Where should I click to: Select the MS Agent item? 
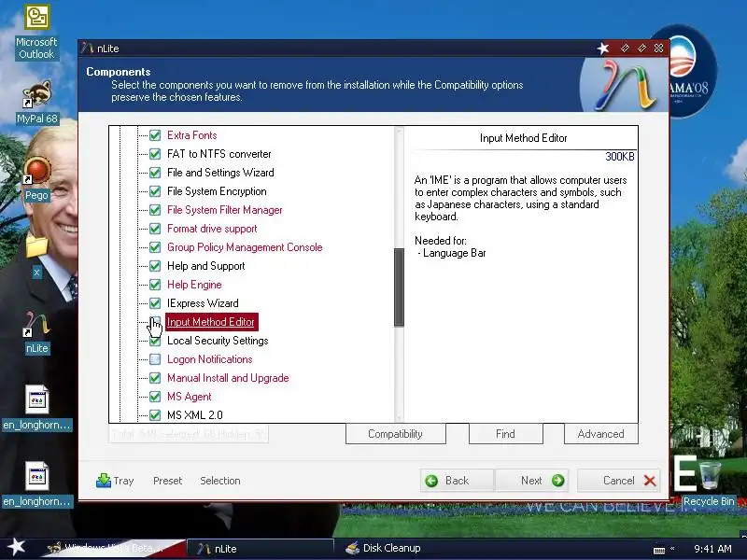[x=190, y=397]
